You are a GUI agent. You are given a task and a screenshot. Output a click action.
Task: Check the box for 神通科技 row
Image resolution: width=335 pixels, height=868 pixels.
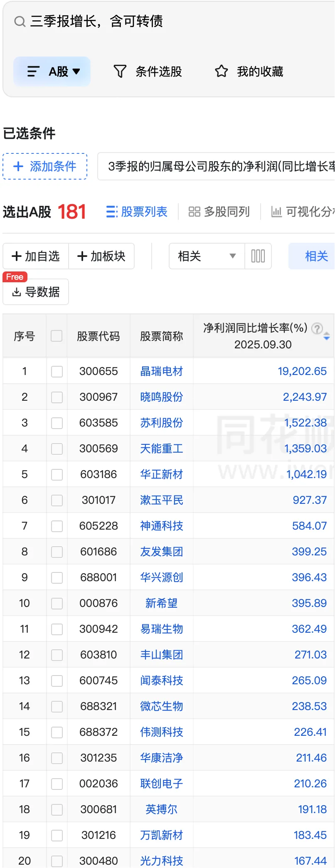coord(57,526)
